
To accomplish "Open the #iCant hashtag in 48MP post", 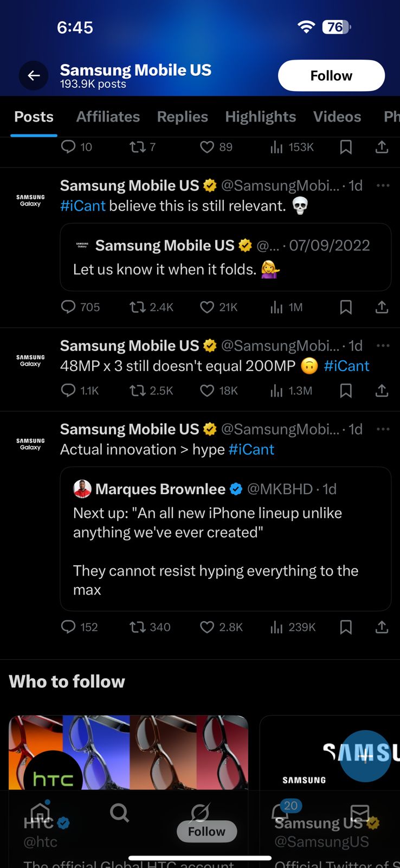I will [x=346, y=366].
